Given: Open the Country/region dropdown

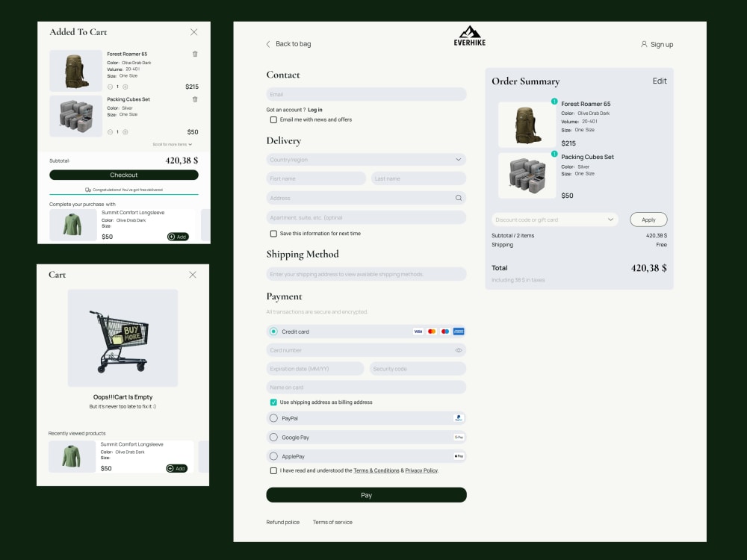Looking at the screenshot, I should click(x=366, y=160).
